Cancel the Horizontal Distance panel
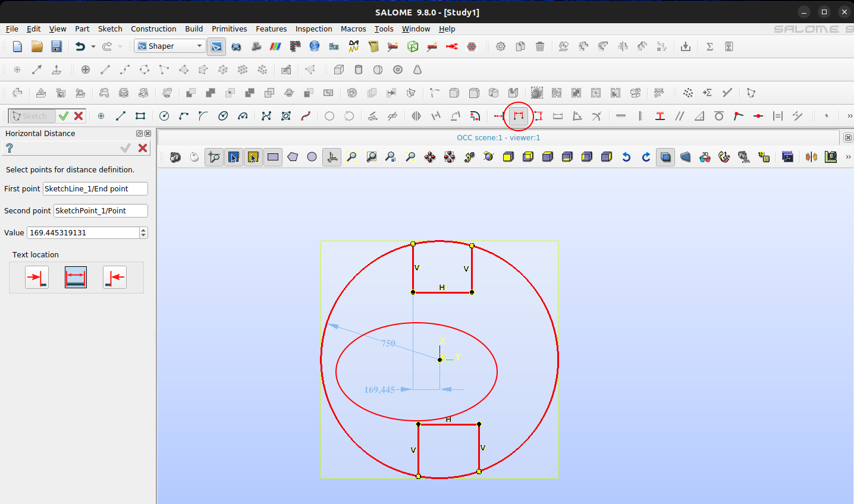The width and height of the screenshot is (854, 504). pyautogui.click(x=143, y=148)
